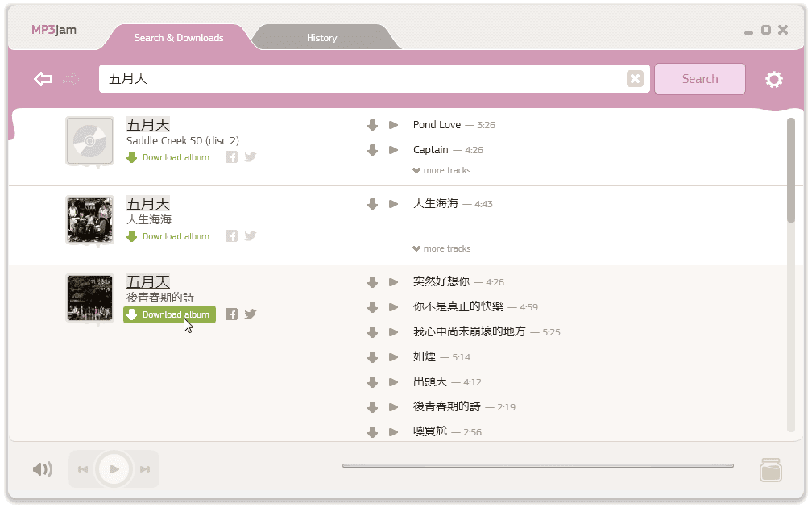This screenshot has width=812, height=508.
Task: Download the 人生海海 album
Action: (x=168, y=235)
